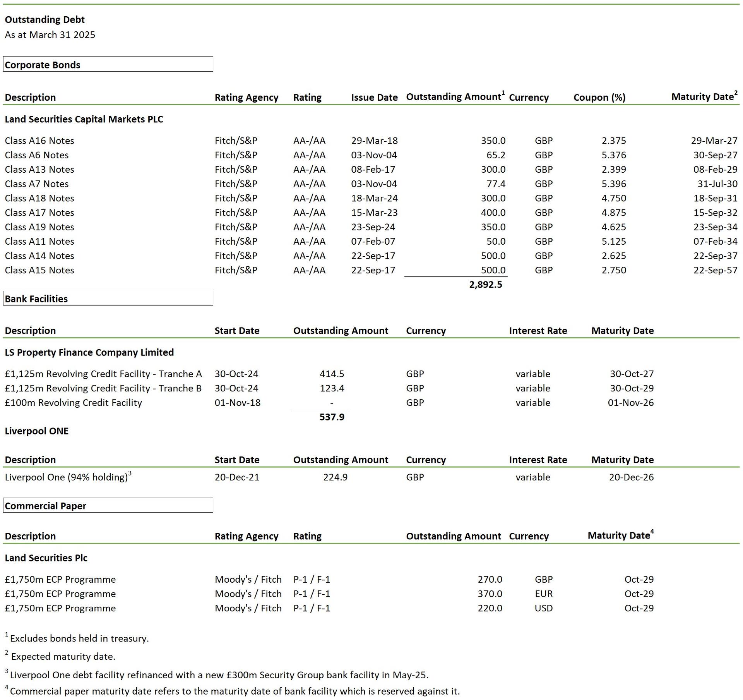Click outstanding amount "65.2"
743x700 pixels.
point(496,155)
